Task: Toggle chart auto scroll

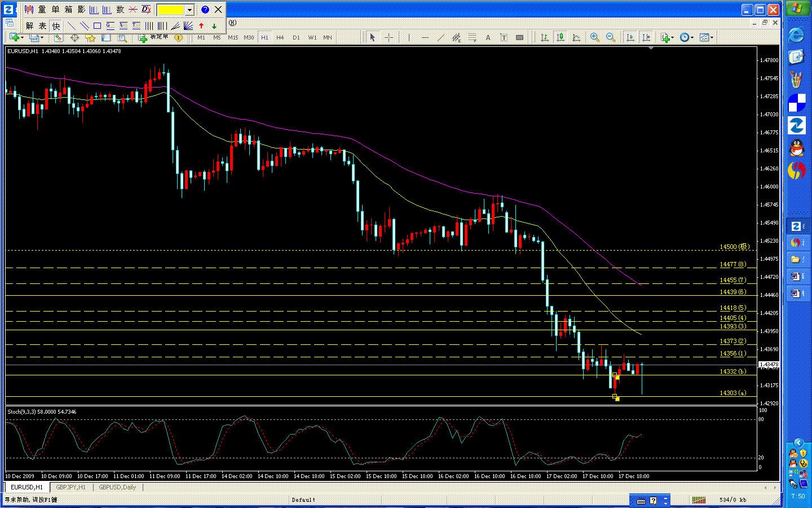Action: [630, 38]
